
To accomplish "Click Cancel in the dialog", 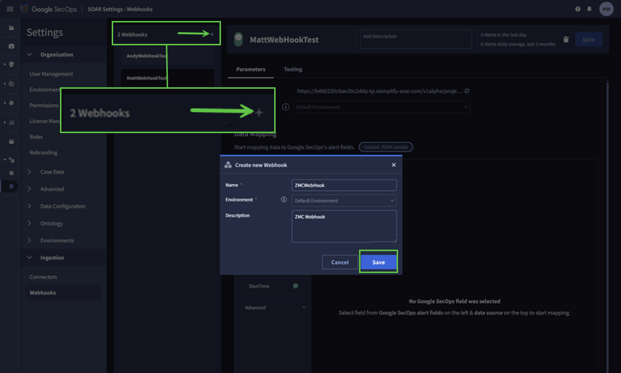I will click(340, 262).
